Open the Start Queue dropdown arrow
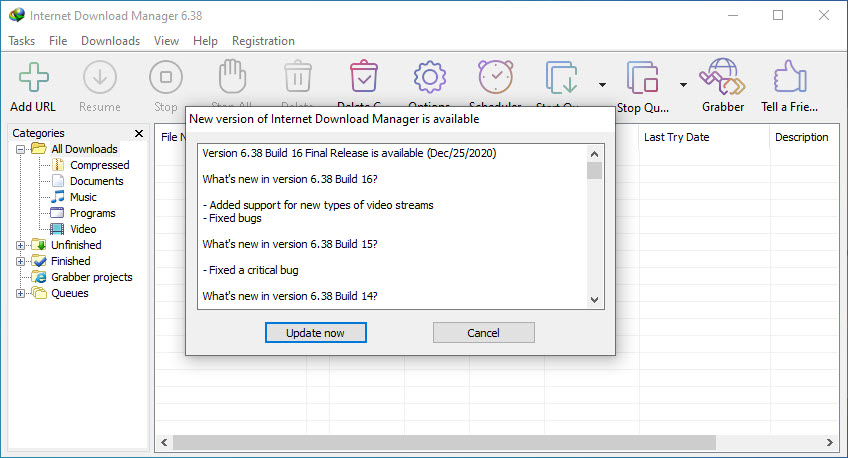This screenshot has height=458, width=848. pyautogui.click(x=602, y=85)
